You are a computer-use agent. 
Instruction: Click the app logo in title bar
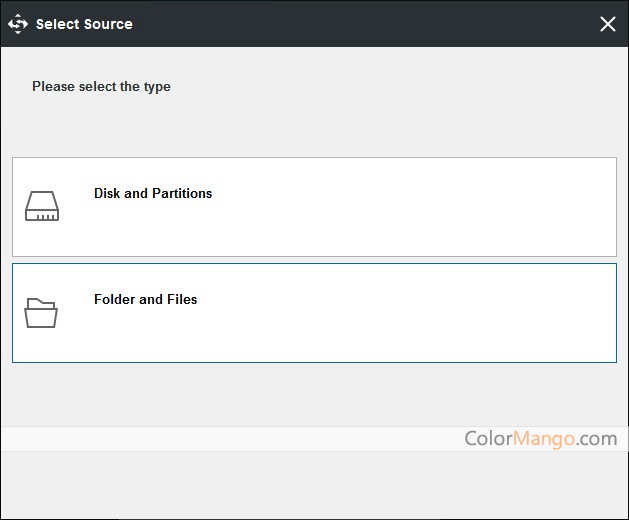[18, 24]
